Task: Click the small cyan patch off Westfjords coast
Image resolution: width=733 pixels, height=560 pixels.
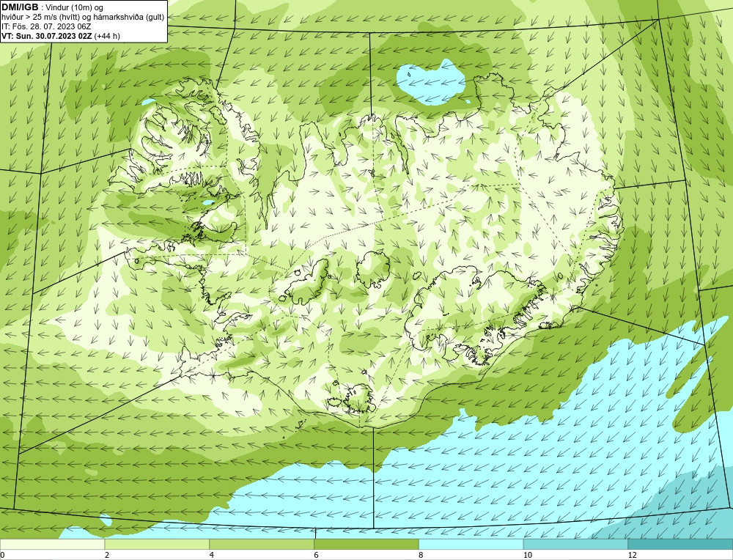Action: [148, 101]
